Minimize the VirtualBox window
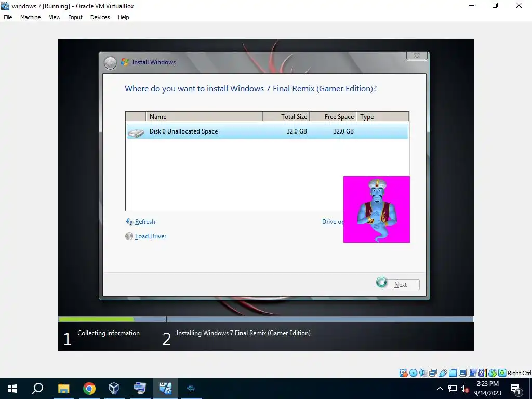Screen dimensions: 532x399 point(472,5)
